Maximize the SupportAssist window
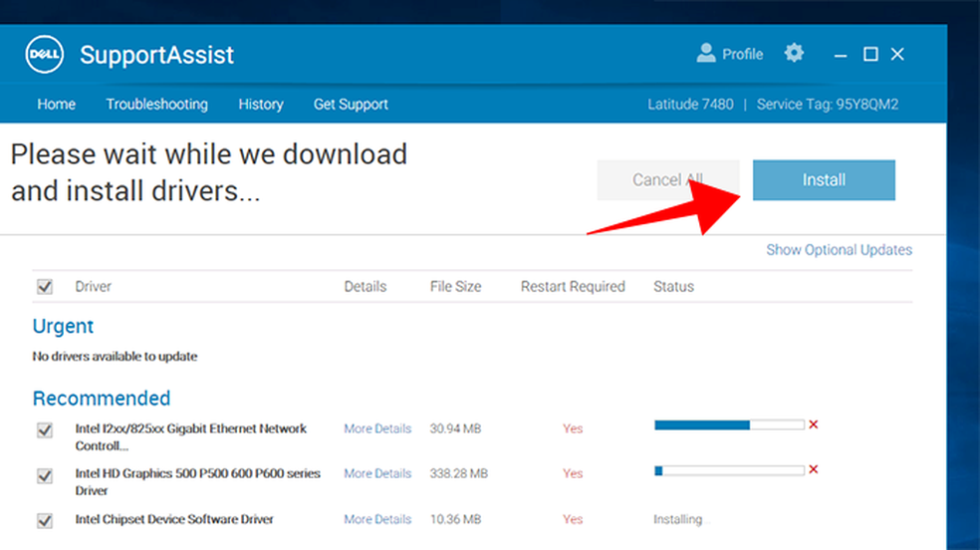Image resolution: width=980 pixels, height=550 pixels. (870, 55)
